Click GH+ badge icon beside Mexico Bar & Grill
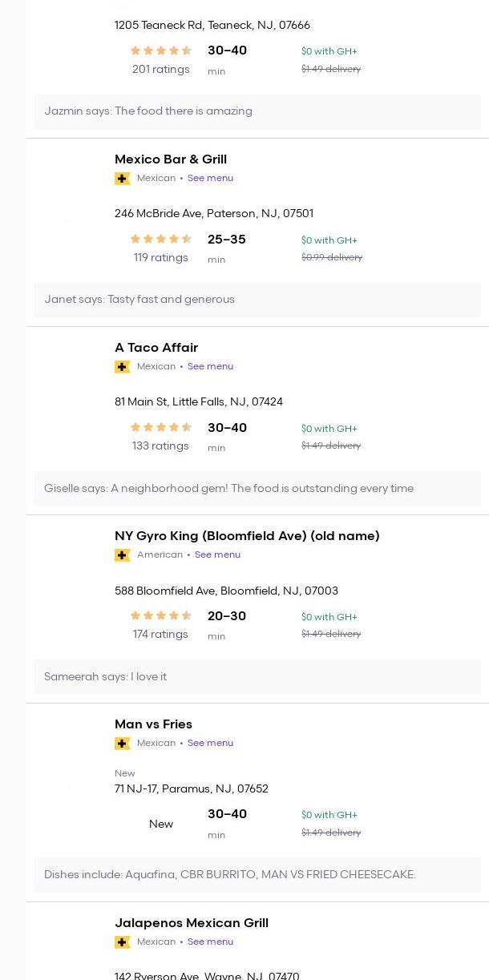Image resolution: width=489 pixels, height=980 pixels. pos(123,179)
